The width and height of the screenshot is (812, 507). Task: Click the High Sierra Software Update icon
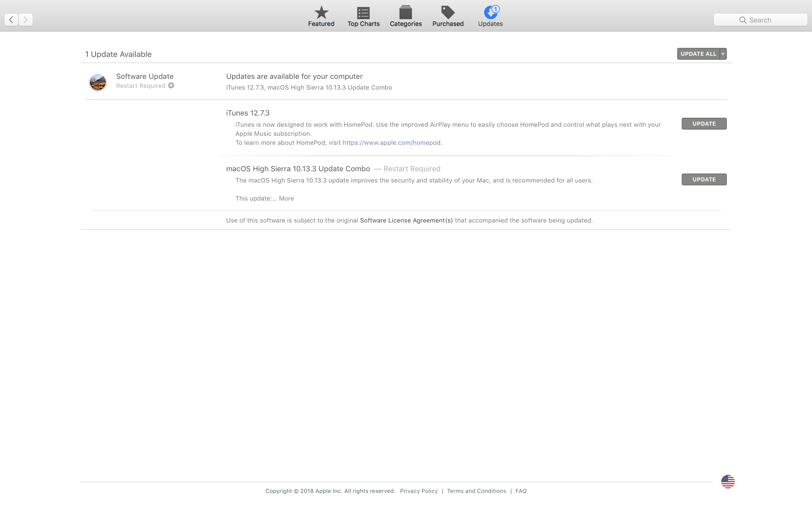98,82
